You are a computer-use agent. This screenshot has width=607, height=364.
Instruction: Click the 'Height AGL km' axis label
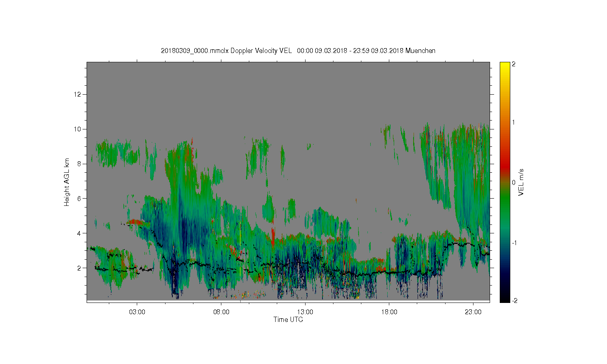coord(67,182)
